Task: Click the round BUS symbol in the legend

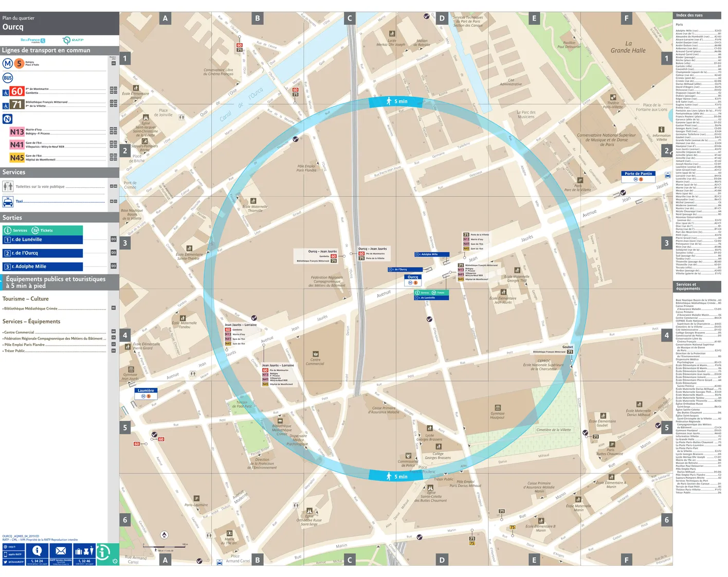Action: point(7,78)
